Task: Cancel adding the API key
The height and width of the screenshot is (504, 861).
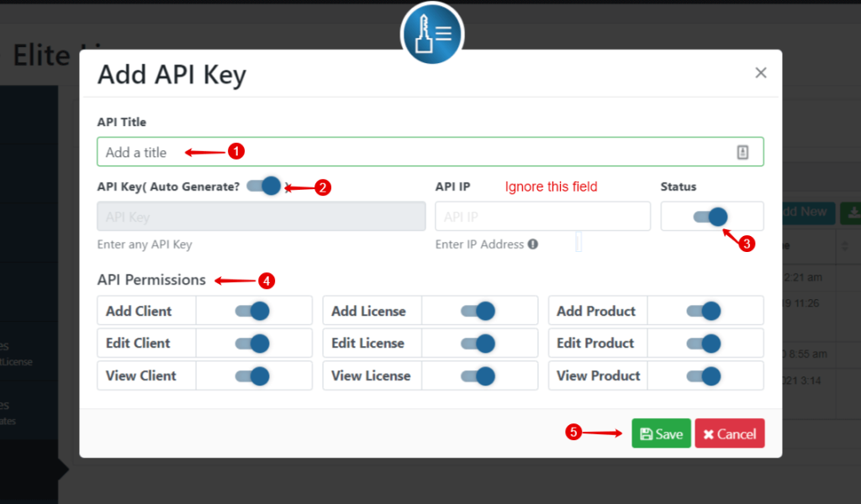Action: [730, 433]
